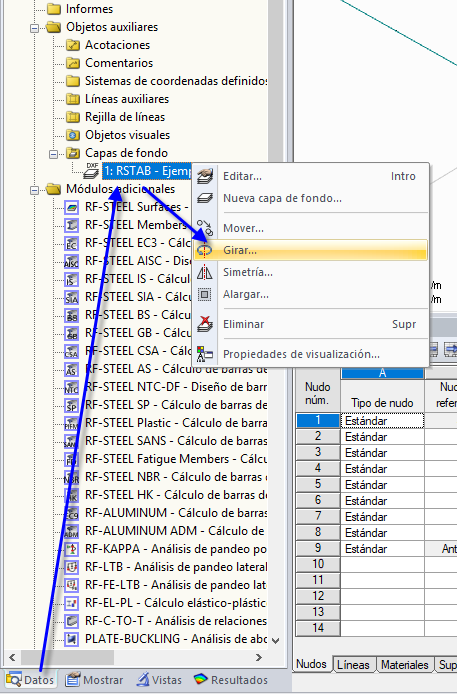This screenshot has width=457, height=694.
Task: Select Objetos visuales tree item
Action: [127, 135]
